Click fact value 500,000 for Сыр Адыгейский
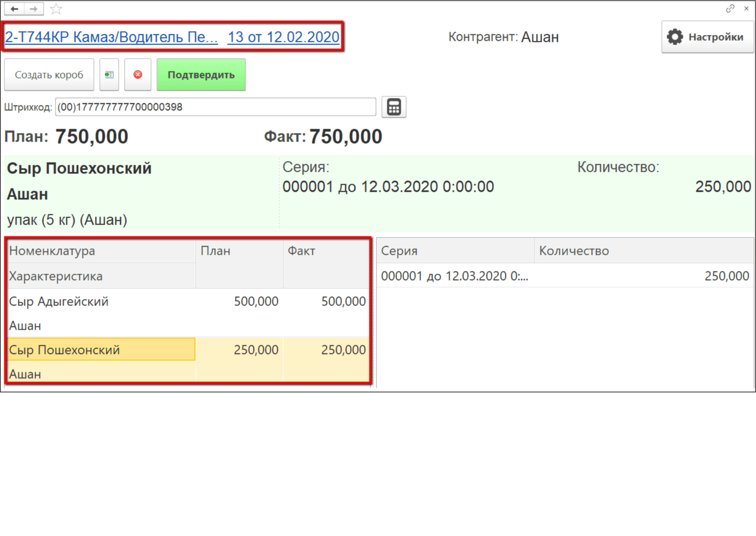This screenshot has height=536, width=756. [343, 301]
